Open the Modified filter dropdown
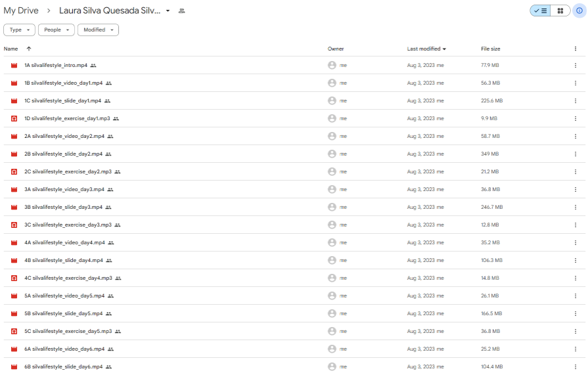 [x=98, y=30]
